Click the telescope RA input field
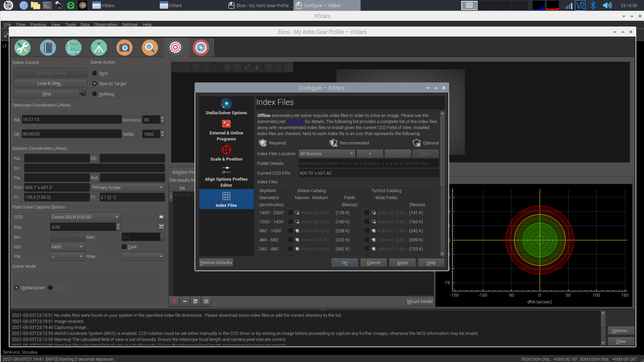This screenshot has width=644, height=362. (x=71, y=120)
